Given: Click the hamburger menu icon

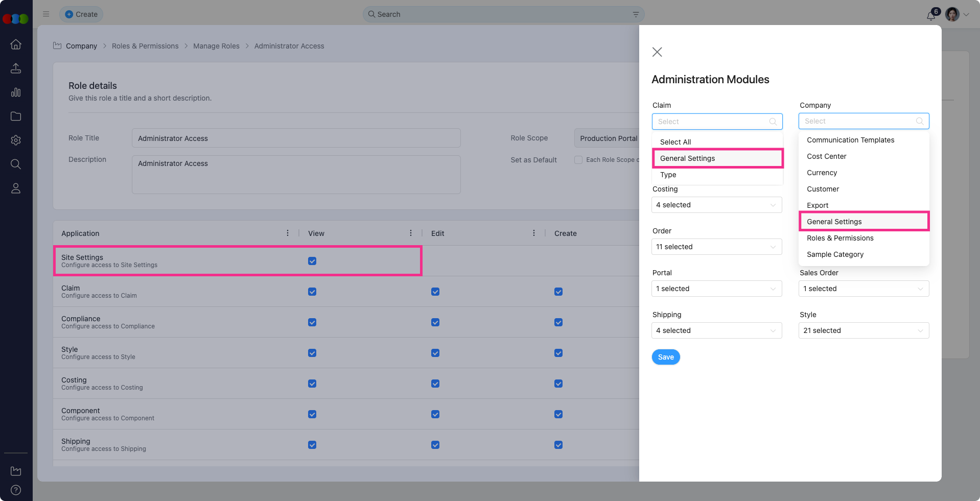Looking at the screenshot, I should click(46, 14).
